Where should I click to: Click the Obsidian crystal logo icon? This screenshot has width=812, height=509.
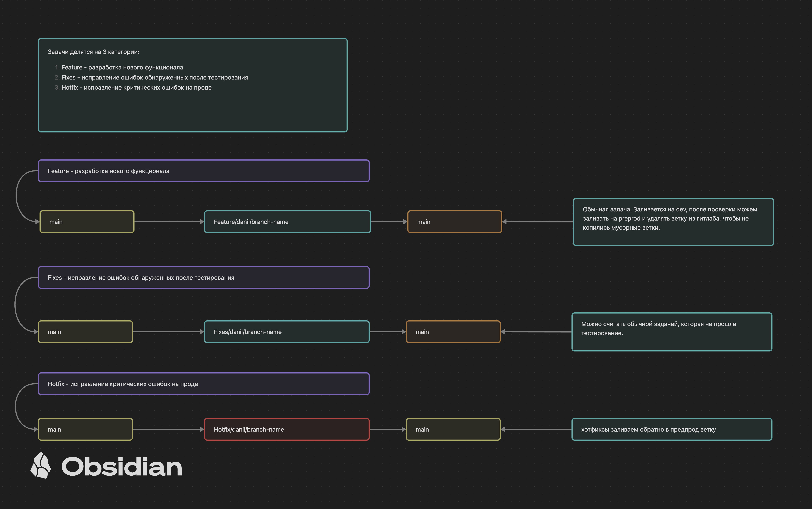coord(41,466)
